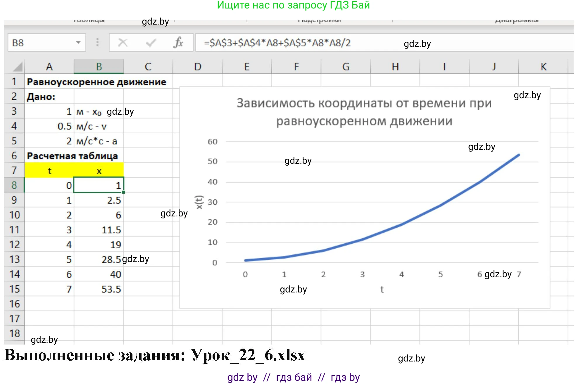The image size is (588, 384).
Task: Open the Надстройки tab
Action: pyautogui.click(x=320, y=20)
